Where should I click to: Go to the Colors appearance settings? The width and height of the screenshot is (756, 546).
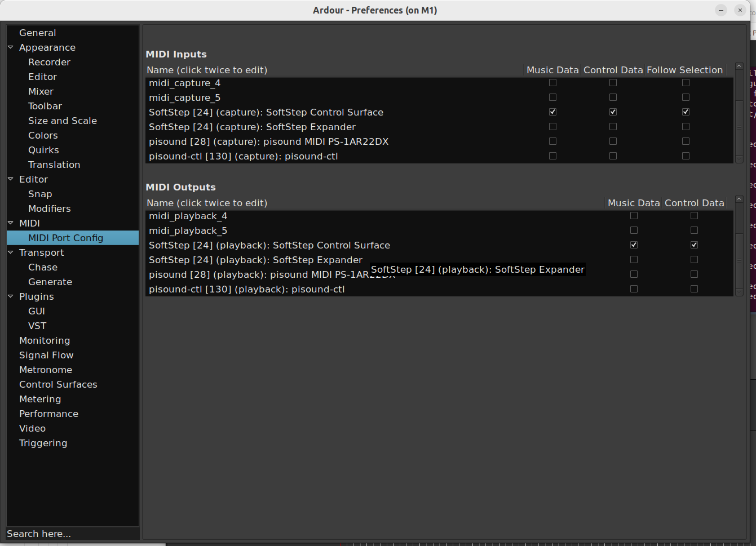[x=43, y=135]
